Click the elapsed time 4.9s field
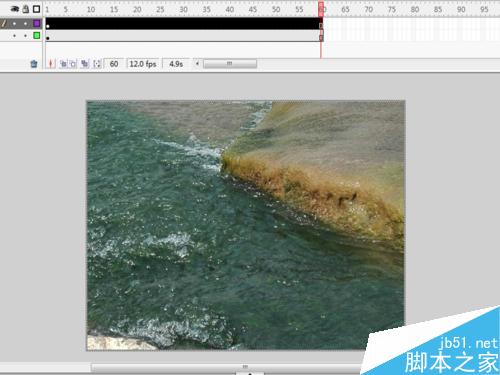 click(176, 64)
